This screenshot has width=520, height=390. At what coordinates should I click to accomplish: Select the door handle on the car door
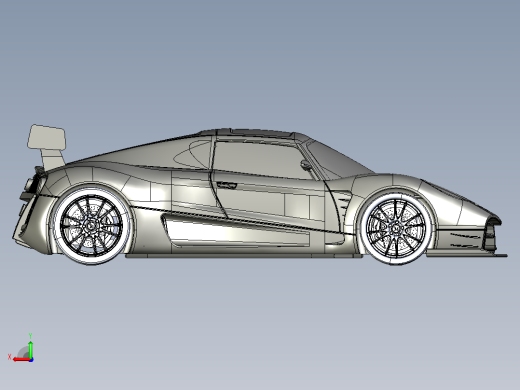pos(226,185)
